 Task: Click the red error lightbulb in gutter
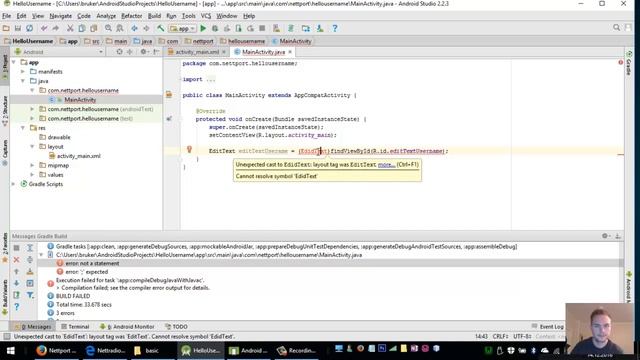[189, 149]
